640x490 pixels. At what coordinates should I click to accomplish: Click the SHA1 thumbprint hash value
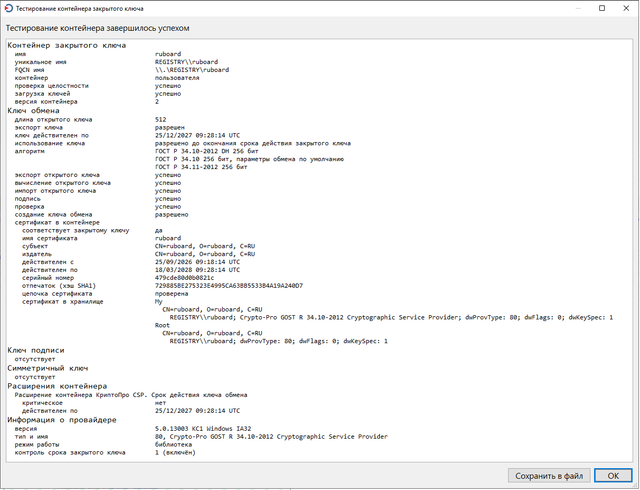point(229,286)
